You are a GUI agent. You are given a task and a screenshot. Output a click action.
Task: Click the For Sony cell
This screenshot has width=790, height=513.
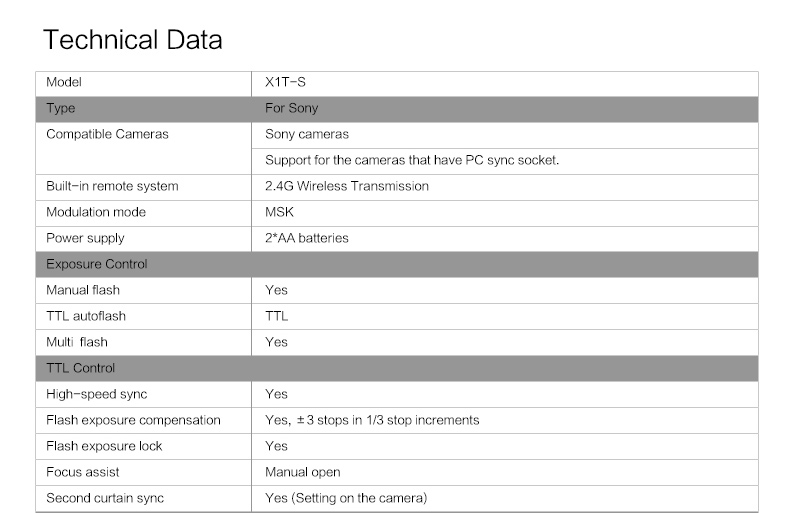click(x=291, y=108)
